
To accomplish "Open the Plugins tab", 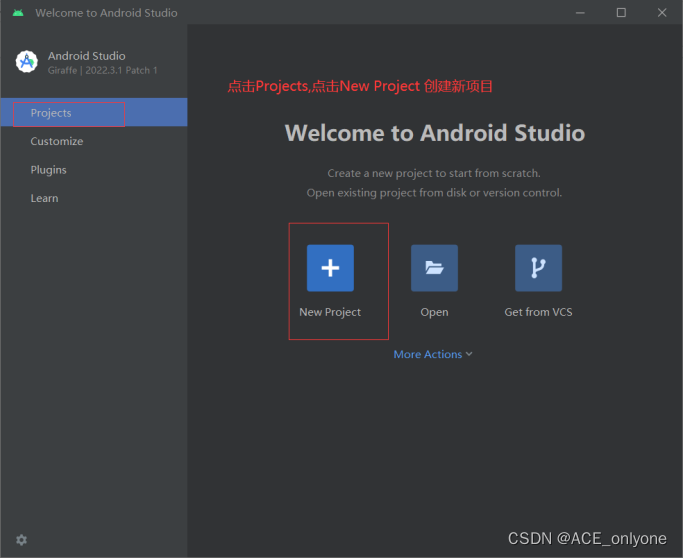I will (x=94, y=170).
